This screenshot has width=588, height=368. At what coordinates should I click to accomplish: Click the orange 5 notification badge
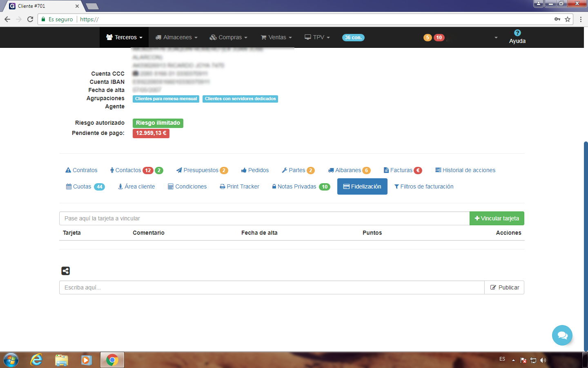tap(428, 38)
